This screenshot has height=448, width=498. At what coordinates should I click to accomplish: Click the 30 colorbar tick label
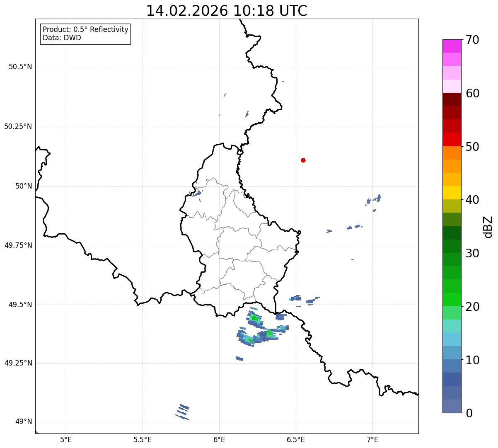coord(472,253)
